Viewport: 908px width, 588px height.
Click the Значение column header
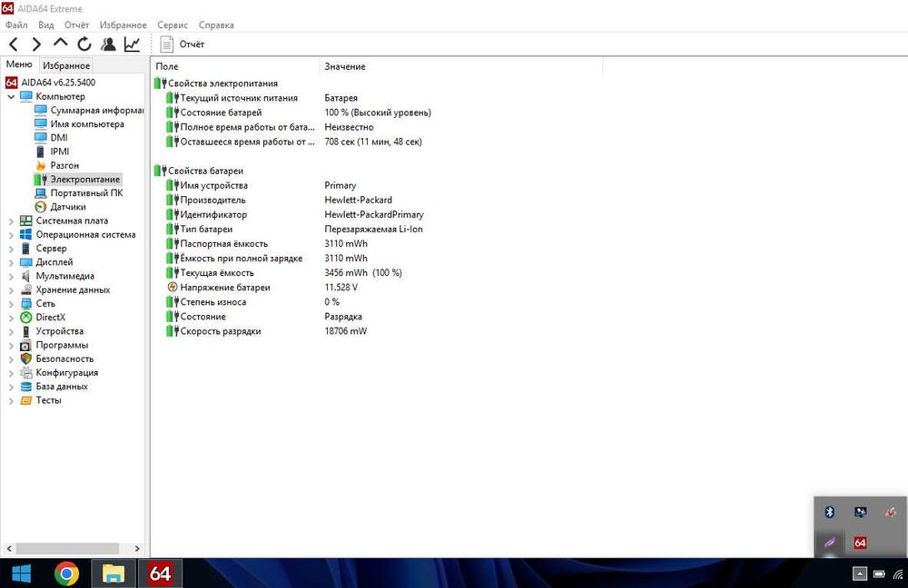pos(461,66)
